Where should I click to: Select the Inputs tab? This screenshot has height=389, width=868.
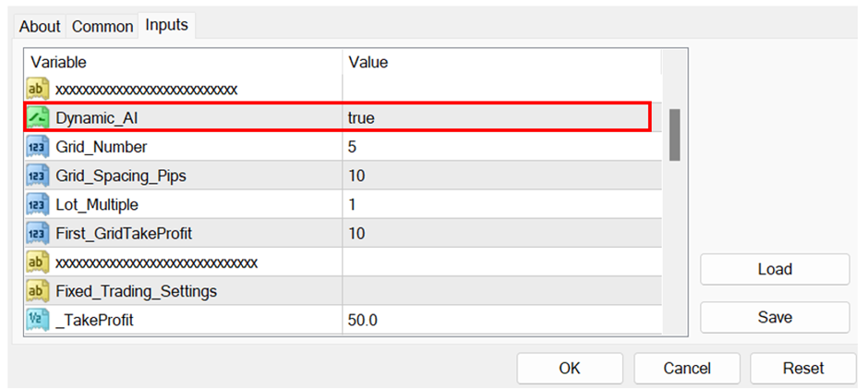167,25
